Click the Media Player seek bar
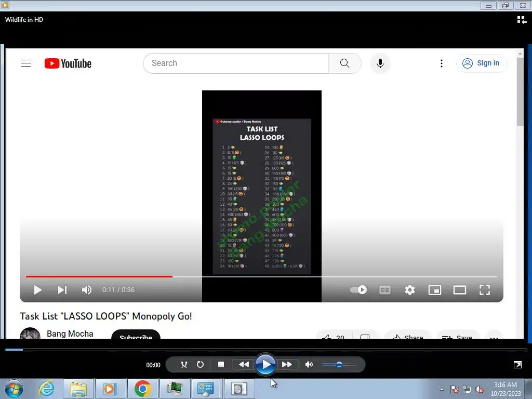This screenshot has width=532, height=399. coord(266,350)
